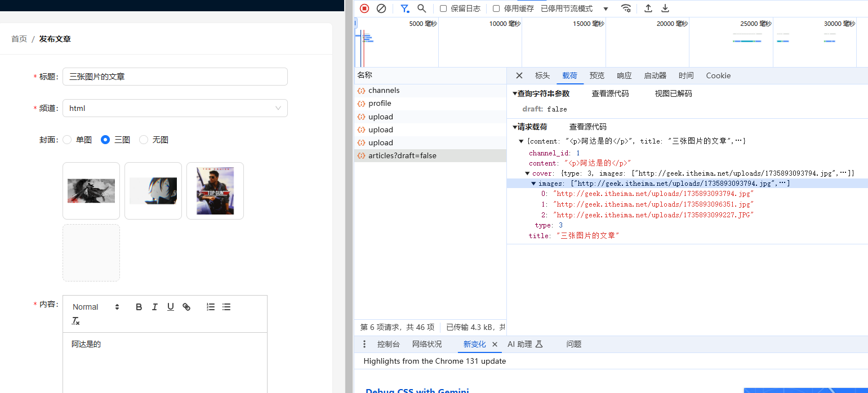Apply italic formatting in editor

(155, 307)
